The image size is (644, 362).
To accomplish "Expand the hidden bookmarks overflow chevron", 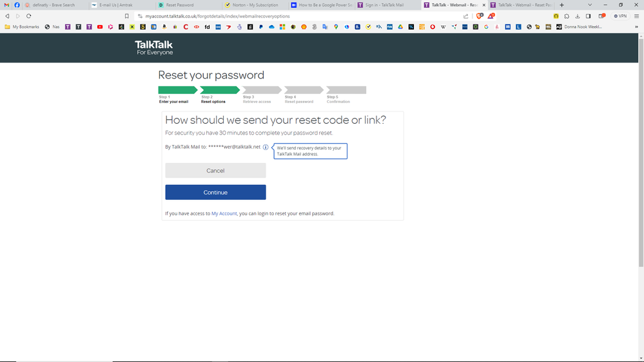I will coord(637,27).
